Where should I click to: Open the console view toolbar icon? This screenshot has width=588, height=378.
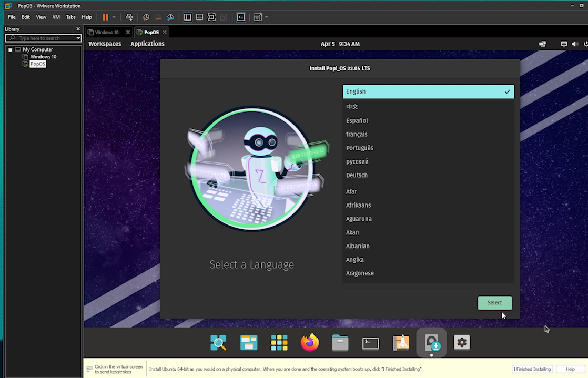240,17
